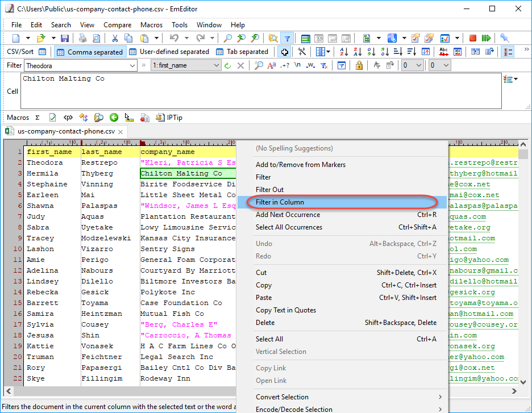Click the horizontal scrollbar left arrow
532x413 pixels.
[9, 391]
